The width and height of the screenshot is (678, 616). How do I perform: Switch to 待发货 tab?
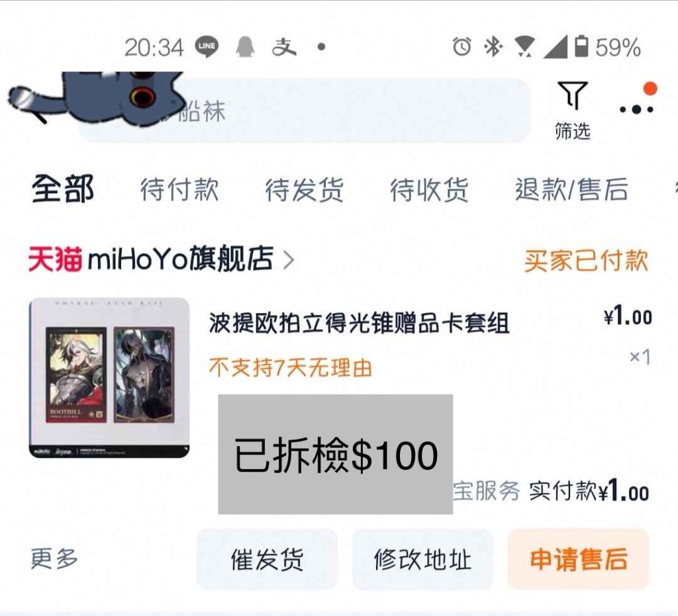tap(305, 190)
